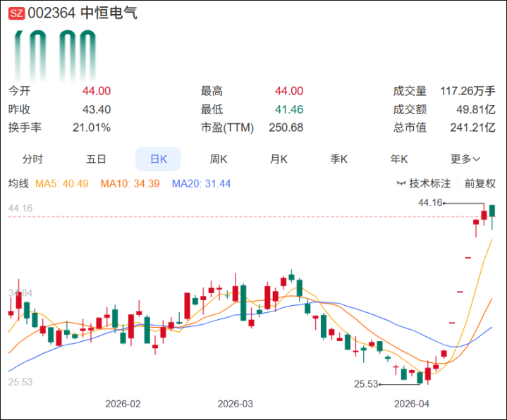
Task: Click the 均线 moving average label
Action: 18,183
